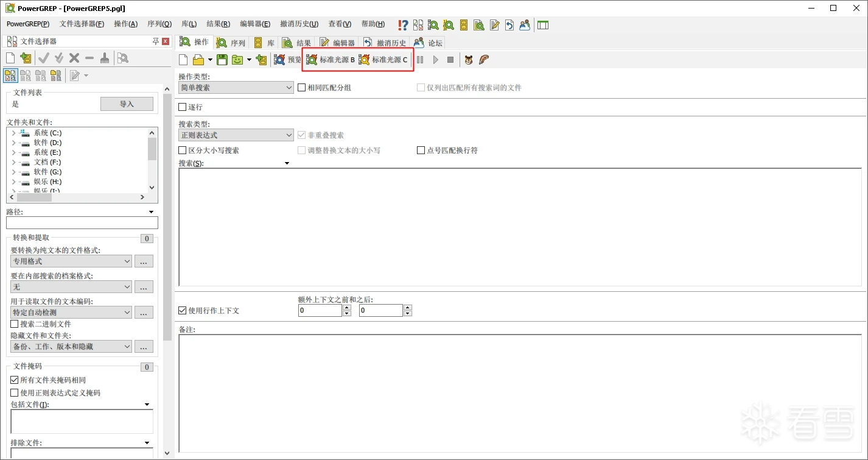Switch to the 撤消历史 tab
Viewport: 868px width, 460px height.
385,43
